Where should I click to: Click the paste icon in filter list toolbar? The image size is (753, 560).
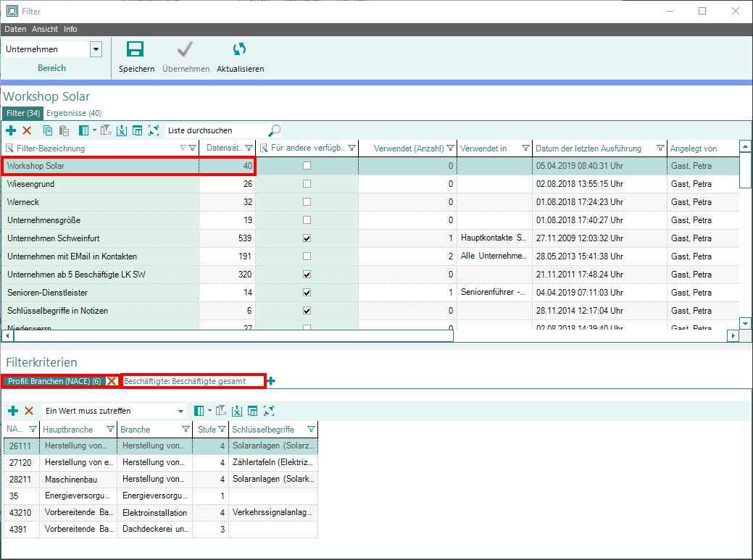pos(64,130)
